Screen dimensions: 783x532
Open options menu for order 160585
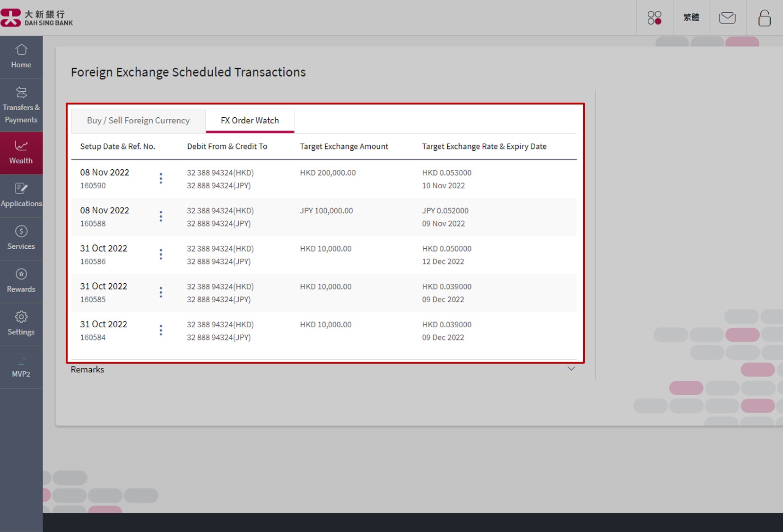pyautogui.click(x=161, y=292)
